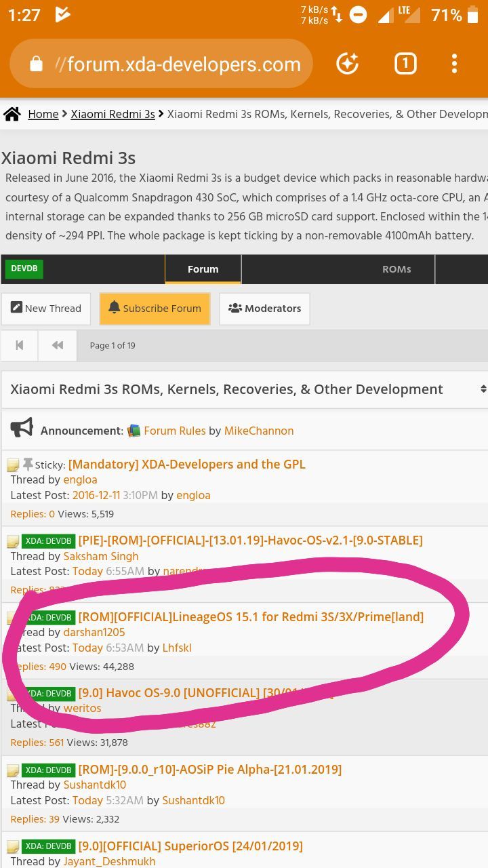The height and width of the screenshot is (868, 488).
Task: Open darshan1205's profile
Action: (94, 632)
